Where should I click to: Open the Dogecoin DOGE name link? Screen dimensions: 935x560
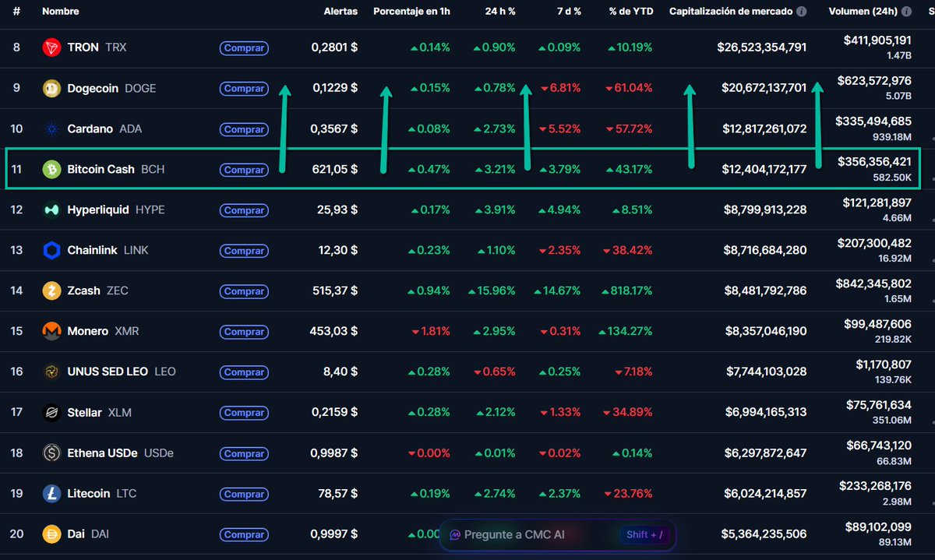111,88
